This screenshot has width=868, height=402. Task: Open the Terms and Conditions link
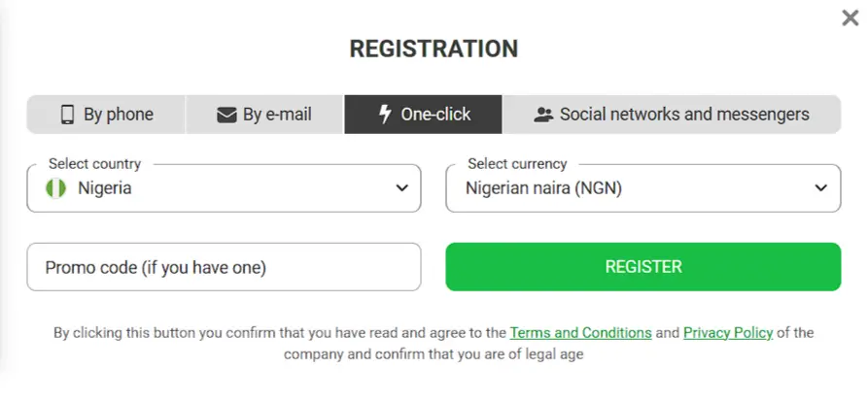[x=580, y=333]
